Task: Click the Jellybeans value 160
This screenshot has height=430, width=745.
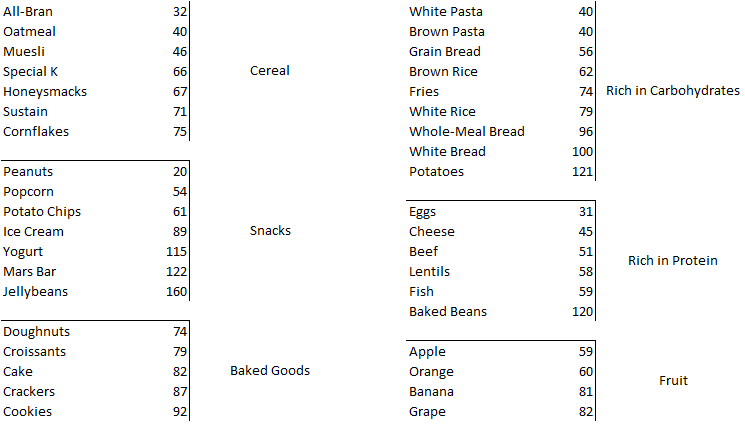Action: tap(176, 292)
